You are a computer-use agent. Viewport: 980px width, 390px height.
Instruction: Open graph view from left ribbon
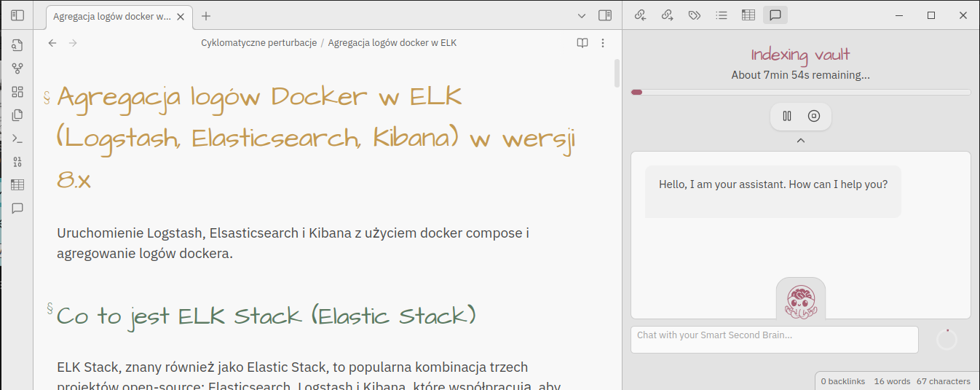tap(17, 69)
